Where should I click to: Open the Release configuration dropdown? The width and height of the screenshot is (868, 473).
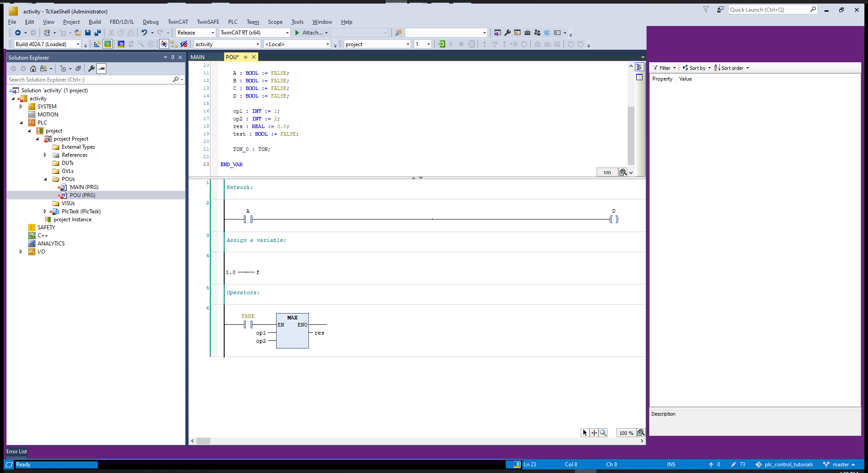coord(196,33)
